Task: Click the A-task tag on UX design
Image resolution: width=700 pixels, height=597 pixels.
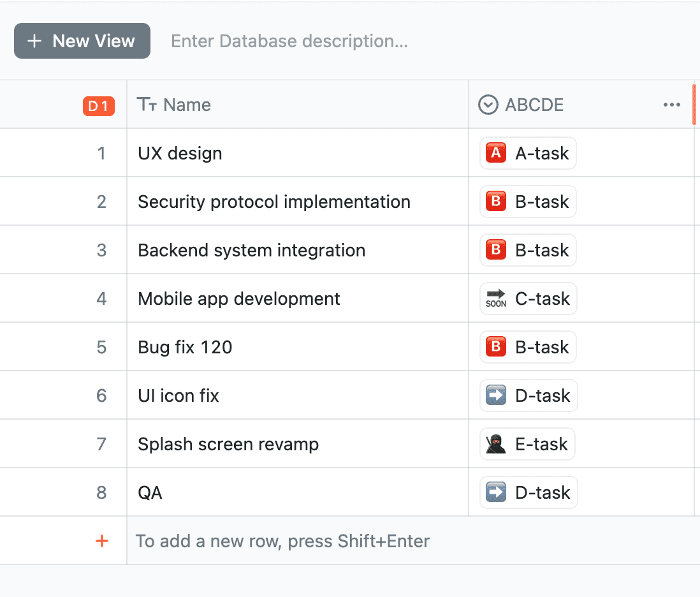Action: tap(528, 154)
